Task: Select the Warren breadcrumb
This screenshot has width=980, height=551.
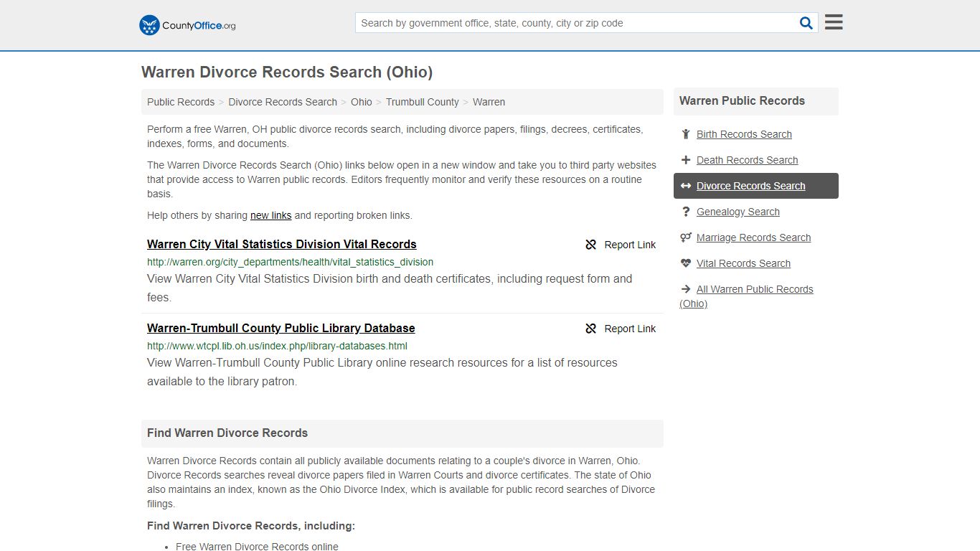Action: point(489,102)
